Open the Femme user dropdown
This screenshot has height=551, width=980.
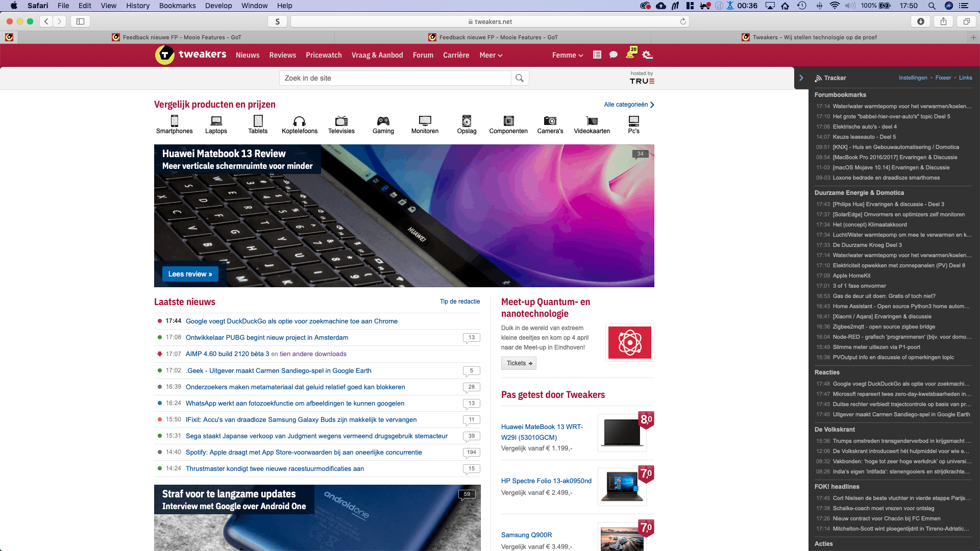(x=568, y=55)
